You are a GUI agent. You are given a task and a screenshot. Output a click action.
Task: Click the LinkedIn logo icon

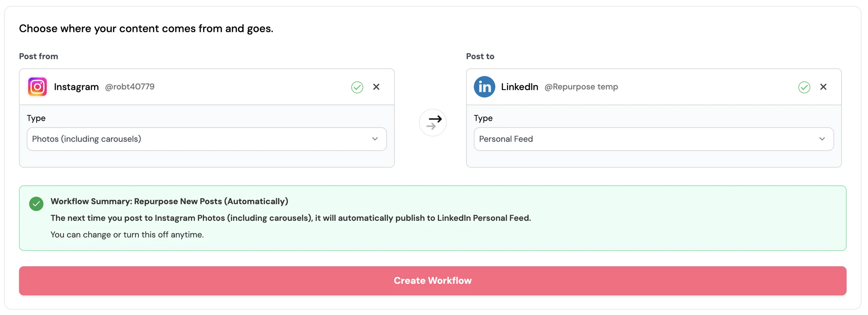pyautogui.click(x=485, y=87)
